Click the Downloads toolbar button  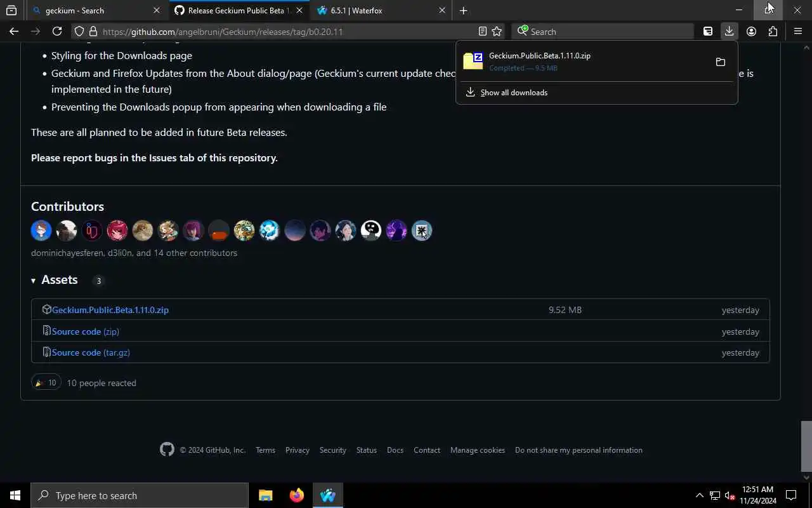coord(730,31)
